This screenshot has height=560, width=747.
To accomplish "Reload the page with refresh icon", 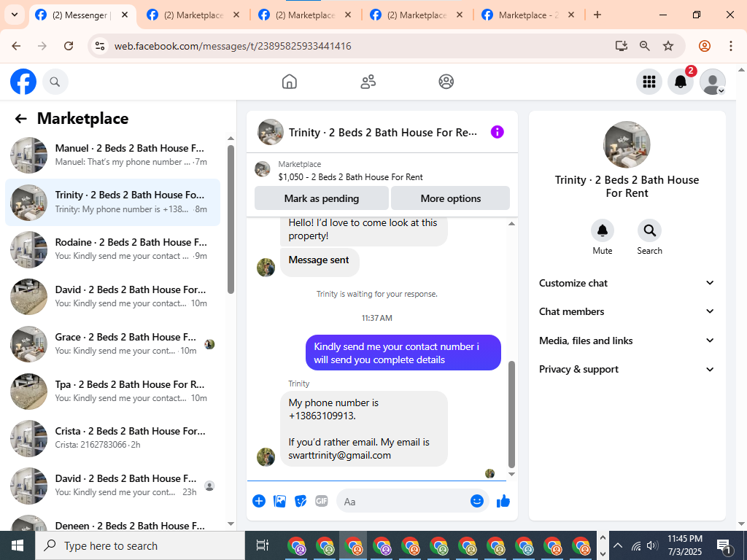I will pos(69,46).
